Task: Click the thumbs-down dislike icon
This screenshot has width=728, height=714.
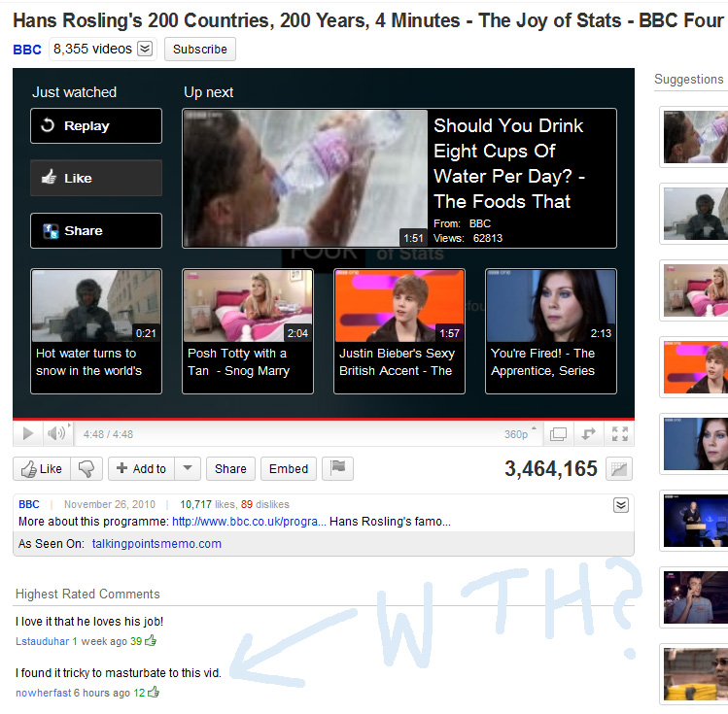Action: (x=87, y=468)
